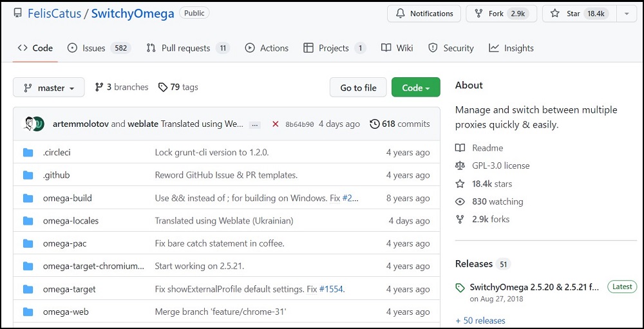
Task: Open the Issues tab
Action: tap(99, 48)
